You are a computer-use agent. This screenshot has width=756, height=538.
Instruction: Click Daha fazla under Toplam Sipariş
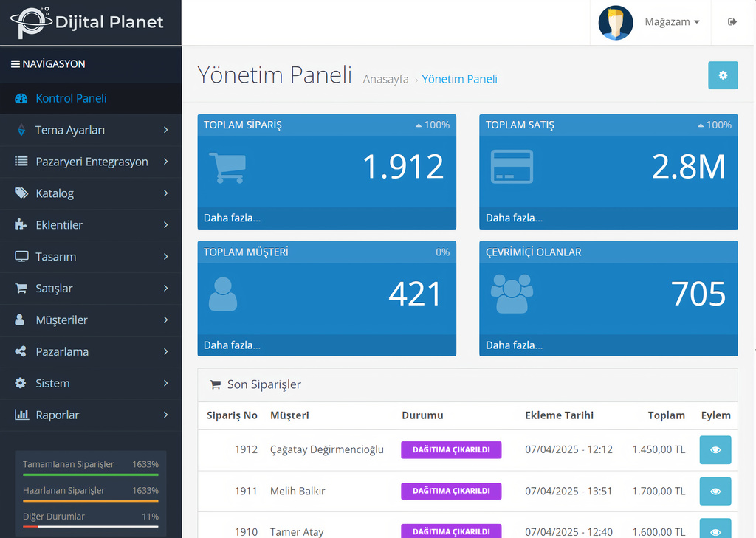tap(232, 218)
